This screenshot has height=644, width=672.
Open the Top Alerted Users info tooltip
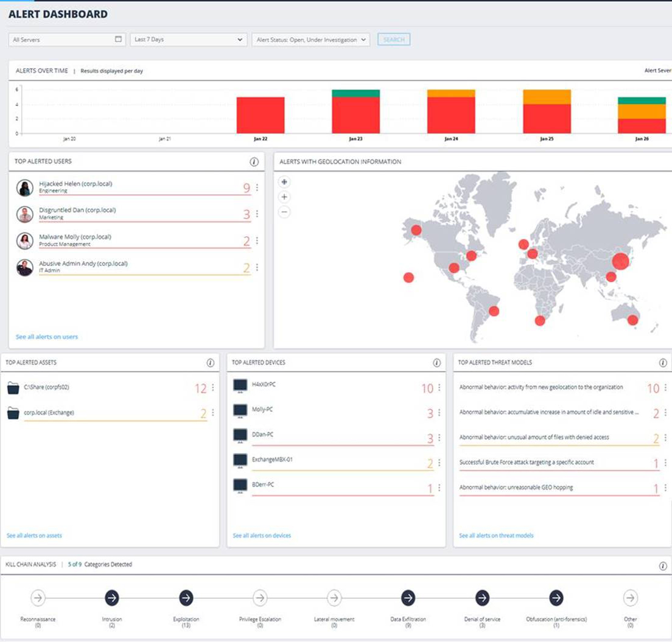click(254, 161)
